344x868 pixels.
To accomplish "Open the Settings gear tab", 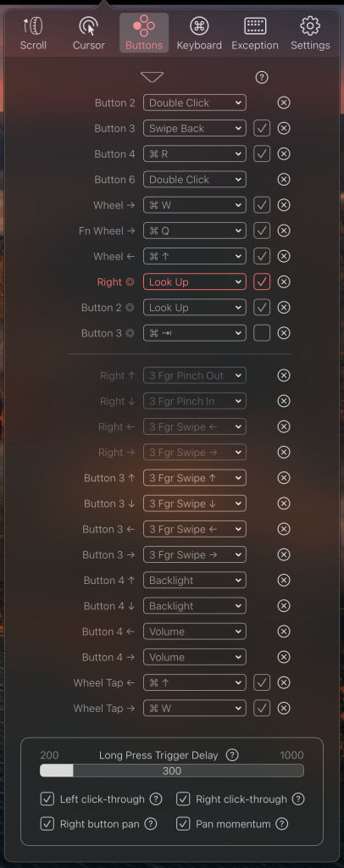I will pos(310,34).
